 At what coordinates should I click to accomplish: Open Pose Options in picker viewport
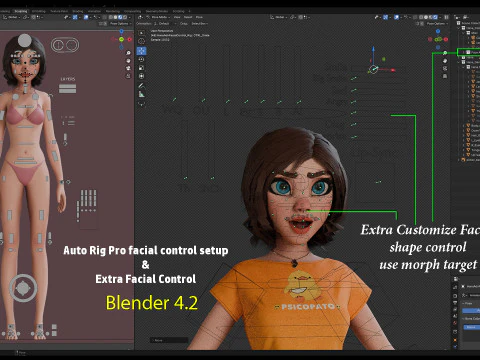pyautogui.click(x=120, y=24)
